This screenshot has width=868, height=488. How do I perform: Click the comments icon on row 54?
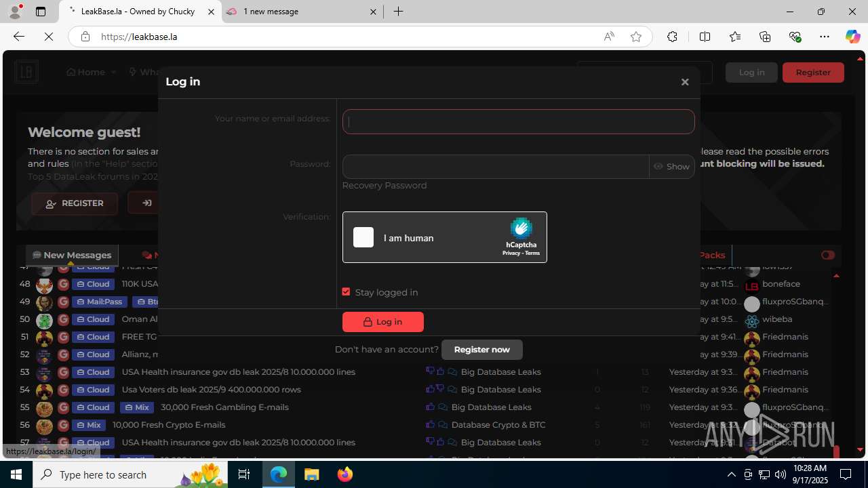tap(452, 390)
